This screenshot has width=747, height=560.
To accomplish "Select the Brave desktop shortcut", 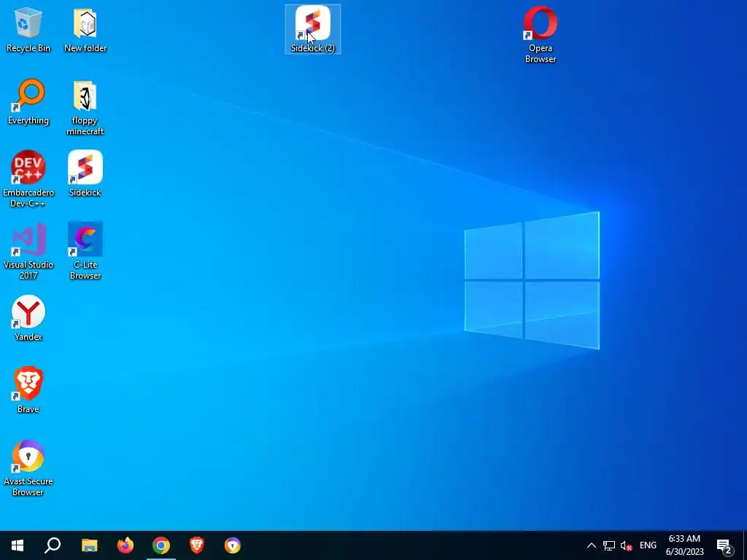I will [28, 390].
